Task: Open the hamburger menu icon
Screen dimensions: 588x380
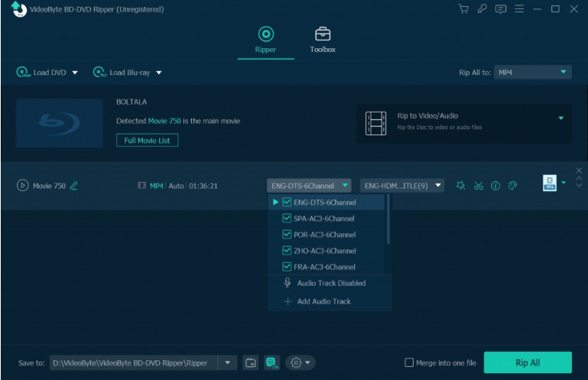Action: click(519, 8)
